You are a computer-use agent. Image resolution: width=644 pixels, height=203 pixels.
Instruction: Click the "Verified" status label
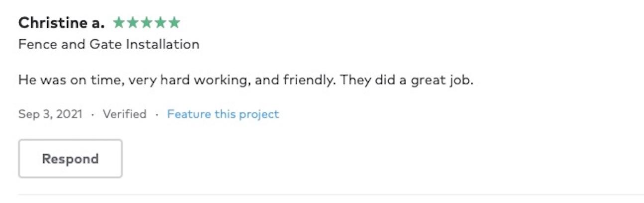[124, 114]
